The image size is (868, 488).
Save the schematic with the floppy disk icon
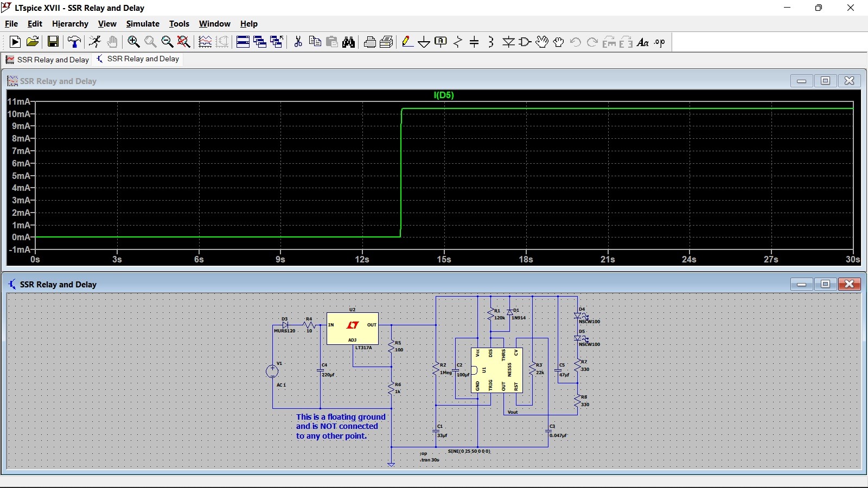tap(53, 42)
